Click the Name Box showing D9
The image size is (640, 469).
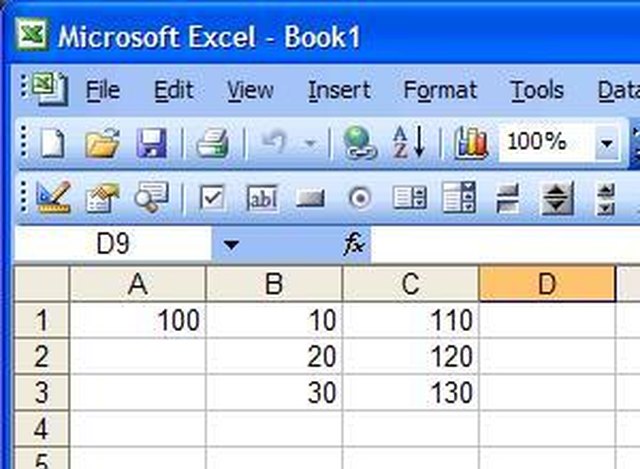[113, 244]
